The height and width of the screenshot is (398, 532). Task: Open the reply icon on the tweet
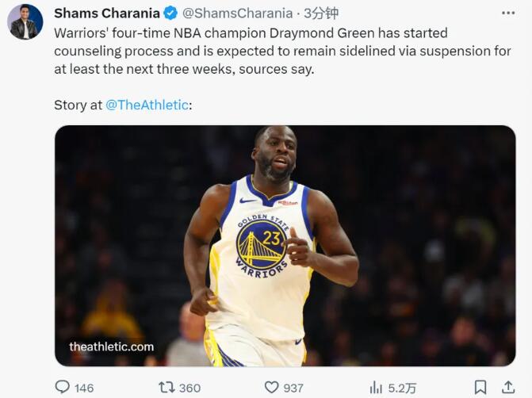pos(63,387)
